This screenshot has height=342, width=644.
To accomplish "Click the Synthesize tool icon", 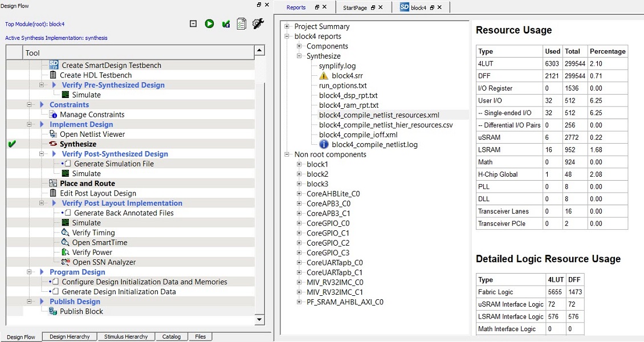I will 54,144.
